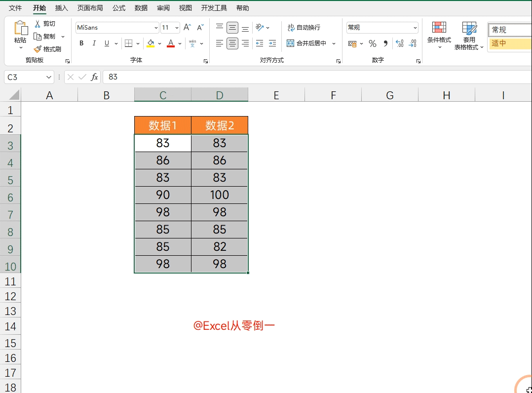Open Format as Table (套用表格格式)
The height and width of the screenshot is (393, 532).
(x=469, y=36)
